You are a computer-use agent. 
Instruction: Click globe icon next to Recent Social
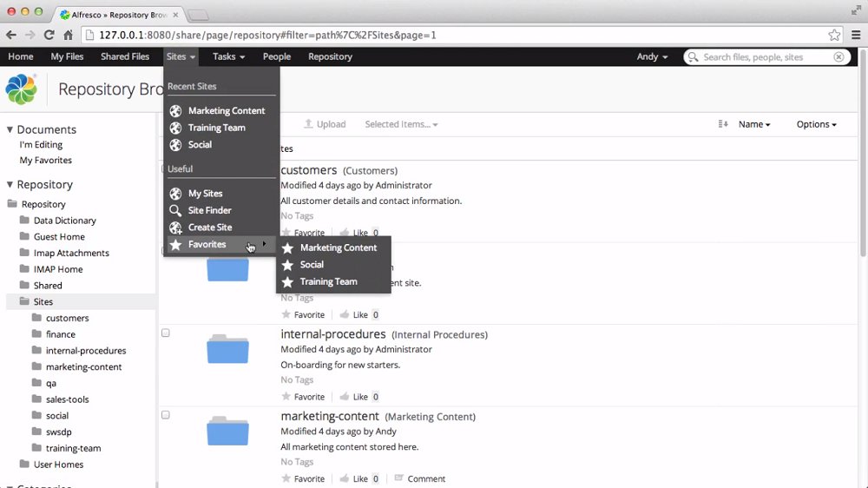pyautogui.click(x=175, y=145)
